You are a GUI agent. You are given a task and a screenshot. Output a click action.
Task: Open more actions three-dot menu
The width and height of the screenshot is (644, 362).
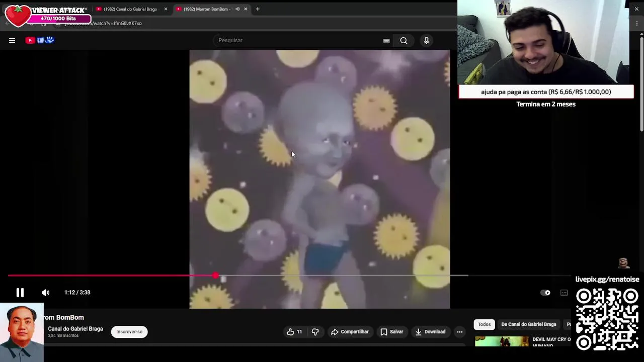(x=459, y=332)
